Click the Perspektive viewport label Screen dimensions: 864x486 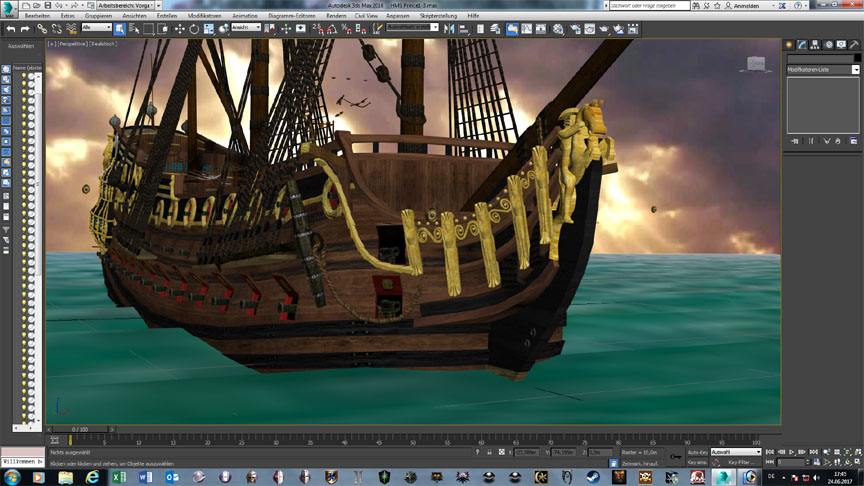[73, 44]
